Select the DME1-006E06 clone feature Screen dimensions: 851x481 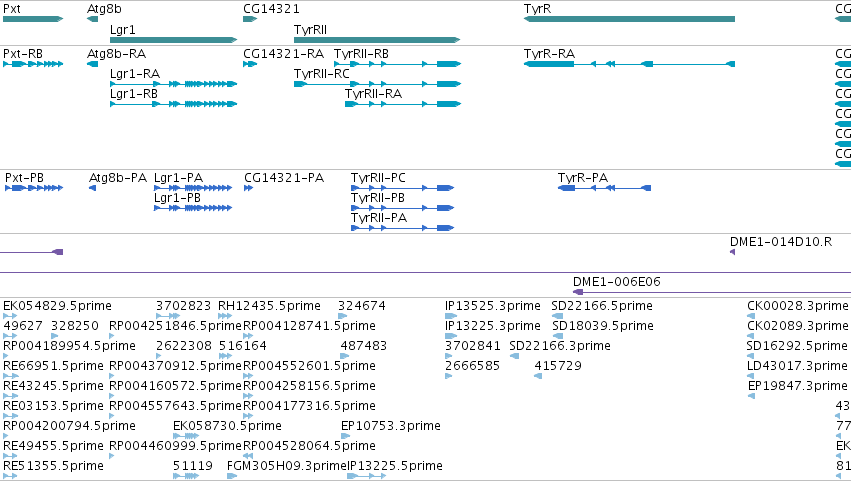(712, 293)
